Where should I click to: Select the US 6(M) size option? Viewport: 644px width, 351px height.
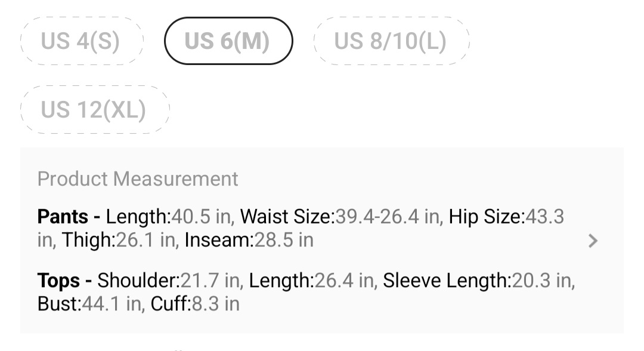coord(228,41)
